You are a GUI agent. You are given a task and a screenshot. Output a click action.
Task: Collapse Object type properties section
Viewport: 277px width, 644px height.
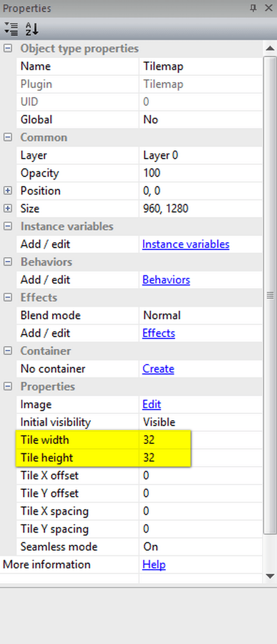pyautogui.click(x=8, y=48)
